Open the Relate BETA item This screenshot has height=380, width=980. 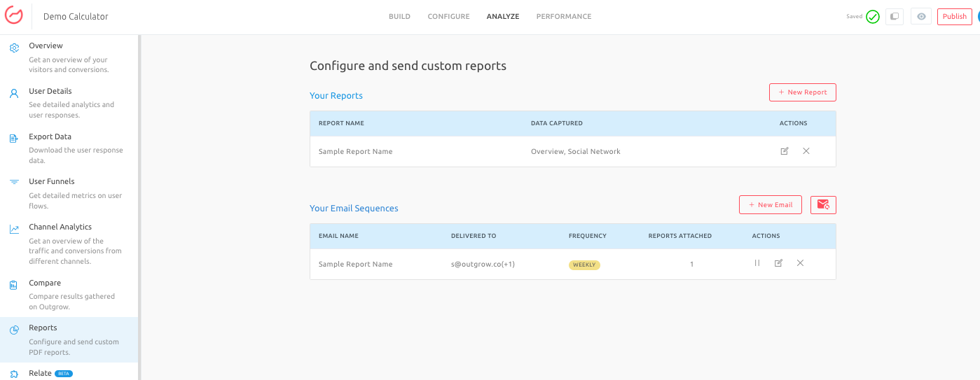69,373
